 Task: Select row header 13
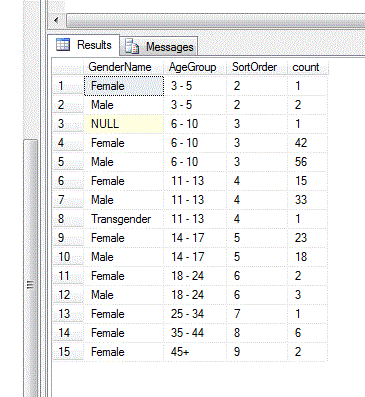(x=68, y=314)
